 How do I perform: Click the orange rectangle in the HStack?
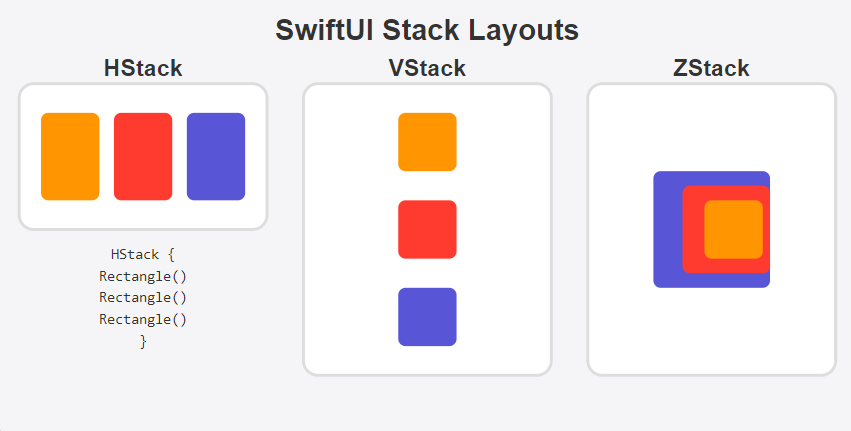point(70,156)
